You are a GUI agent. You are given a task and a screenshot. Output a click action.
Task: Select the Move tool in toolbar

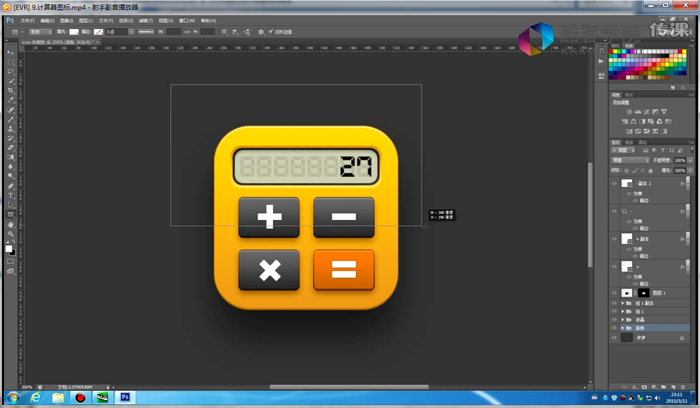pyautogui.click(x=11, y=52)
